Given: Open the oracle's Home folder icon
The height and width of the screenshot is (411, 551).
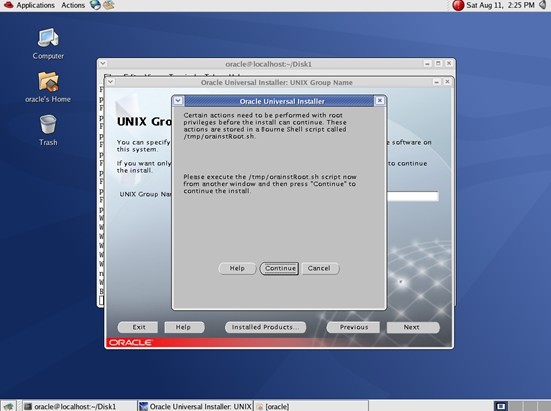Looking at the screenshot, I should click(48, 87).
